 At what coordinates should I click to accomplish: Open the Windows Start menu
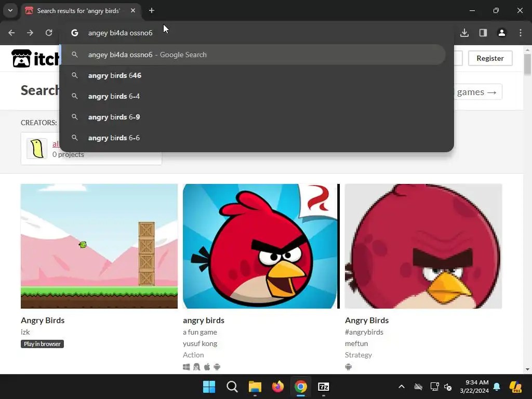[x=209, y=387]
